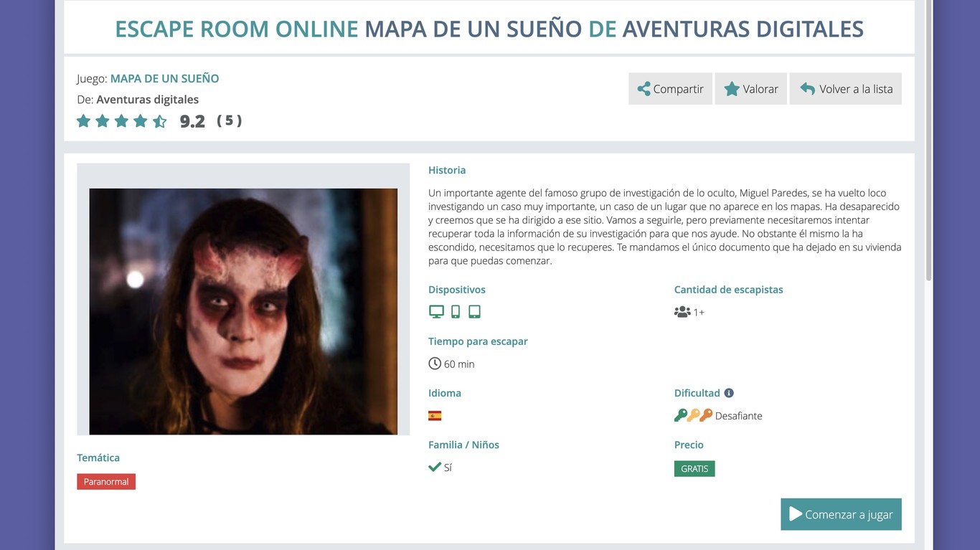Open the info tooltip beside Dificultad

click(729, 392)
